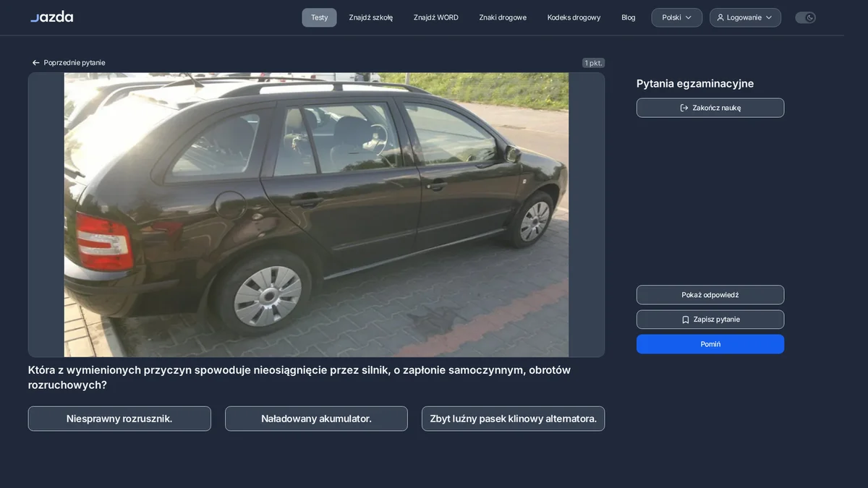Image resolution: width=868 pixels, height=488 pixels.
Task: Visit the Blog page
Action: coord(629,17)
